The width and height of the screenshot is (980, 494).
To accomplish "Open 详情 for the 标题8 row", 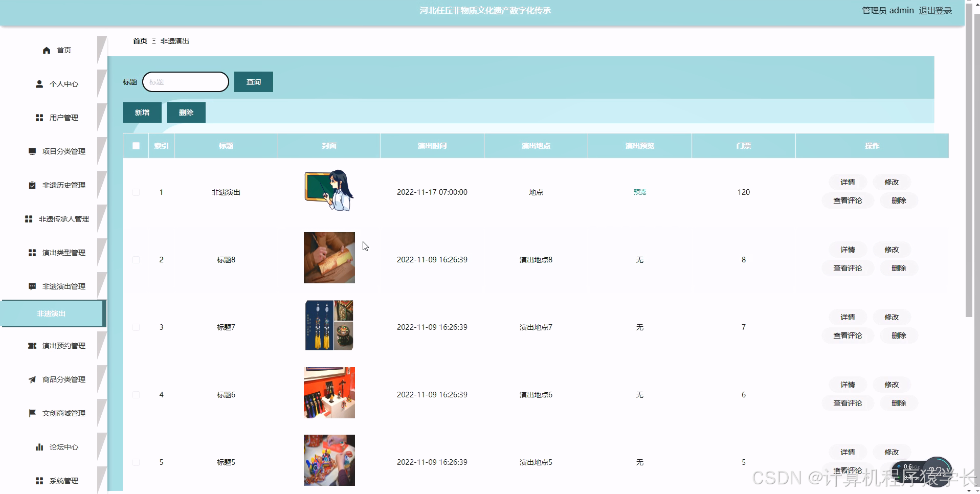I will click(848, 250).
